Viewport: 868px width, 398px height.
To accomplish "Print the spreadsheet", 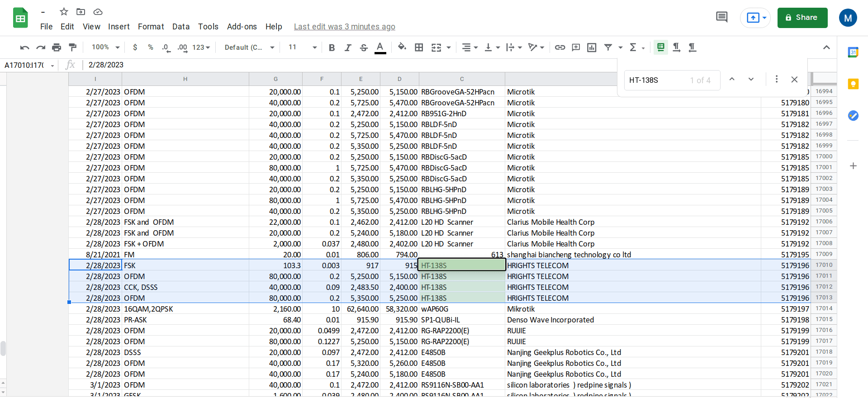I will click(x=57, y=47).
